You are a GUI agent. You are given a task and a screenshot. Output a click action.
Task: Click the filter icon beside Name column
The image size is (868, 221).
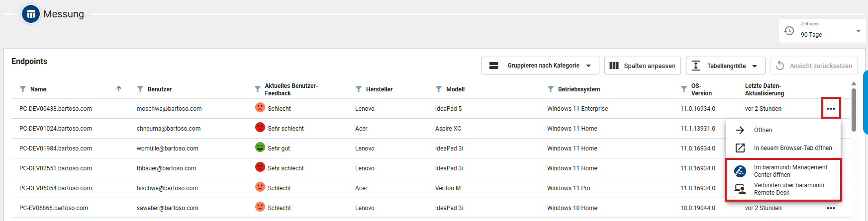[x=23, y=89]
